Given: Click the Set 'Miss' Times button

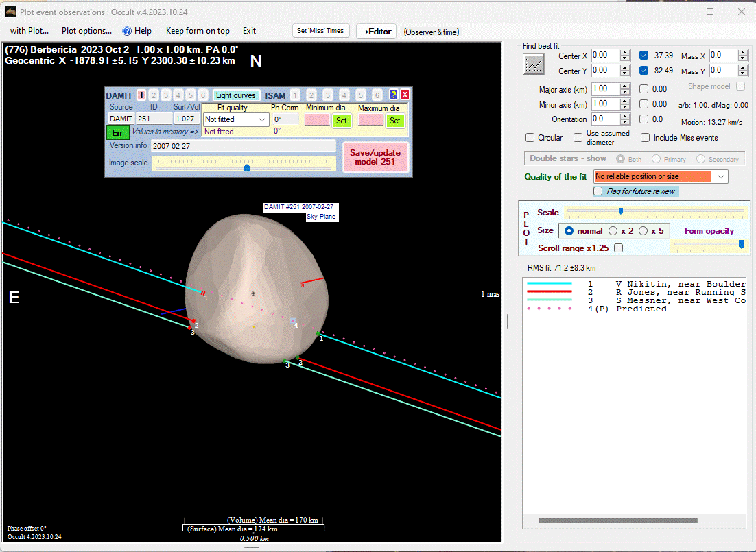Looking at the screenshot, I should [321, 31].
